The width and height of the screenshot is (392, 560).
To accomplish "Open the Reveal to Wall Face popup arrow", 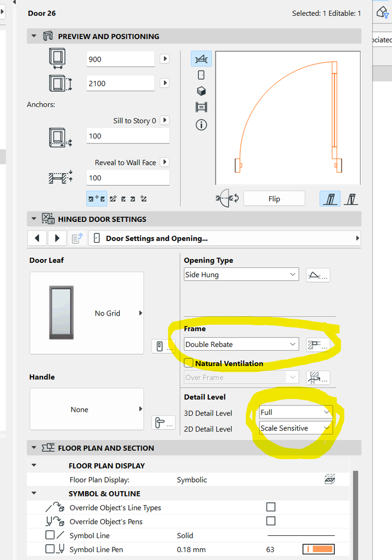I will tap(165, 162).
